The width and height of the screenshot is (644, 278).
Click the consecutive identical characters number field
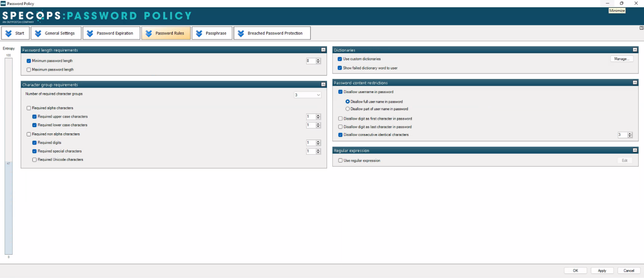[x=622, y=135]
